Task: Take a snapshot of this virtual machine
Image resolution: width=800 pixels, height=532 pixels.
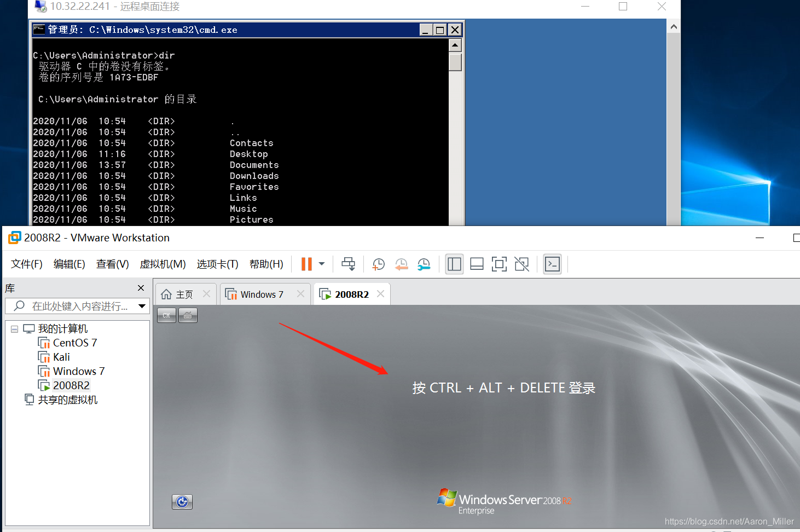Action: click(x=378, y=264)
